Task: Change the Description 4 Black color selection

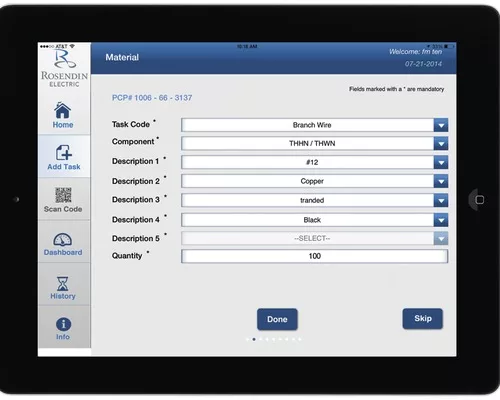Action: click(314, 220)
